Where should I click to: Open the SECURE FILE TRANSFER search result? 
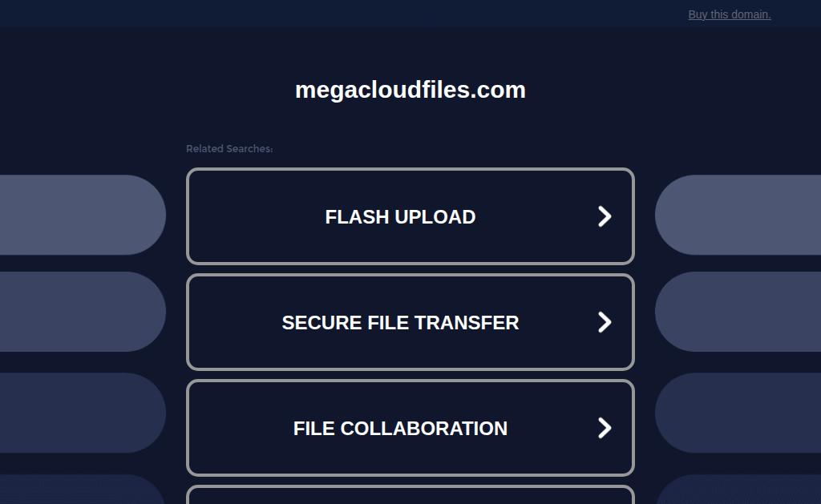(x=410, y=322)
